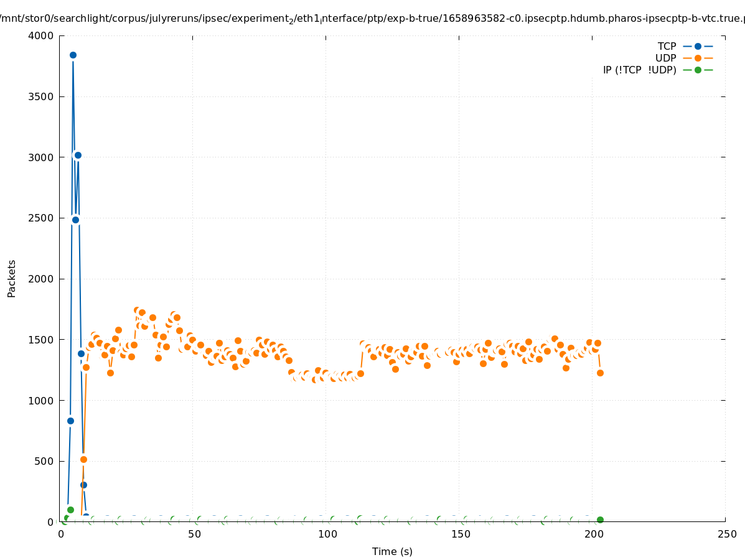Click the UDP data point near 500 packets
Viewport: 745px width, 560px height.
point(83,459)
